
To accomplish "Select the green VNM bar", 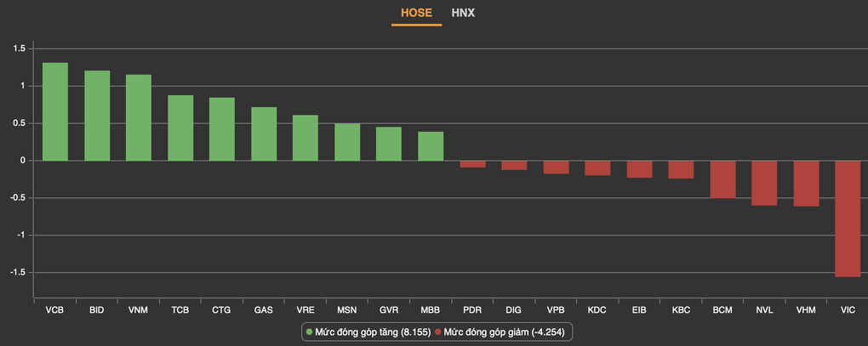I will [139, 117].
